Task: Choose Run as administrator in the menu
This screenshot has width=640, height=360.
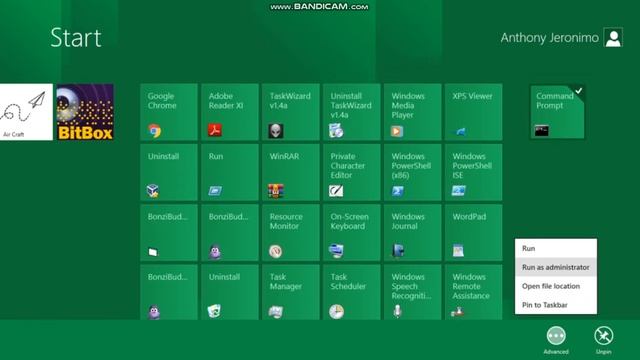Action: coord(556,267)
